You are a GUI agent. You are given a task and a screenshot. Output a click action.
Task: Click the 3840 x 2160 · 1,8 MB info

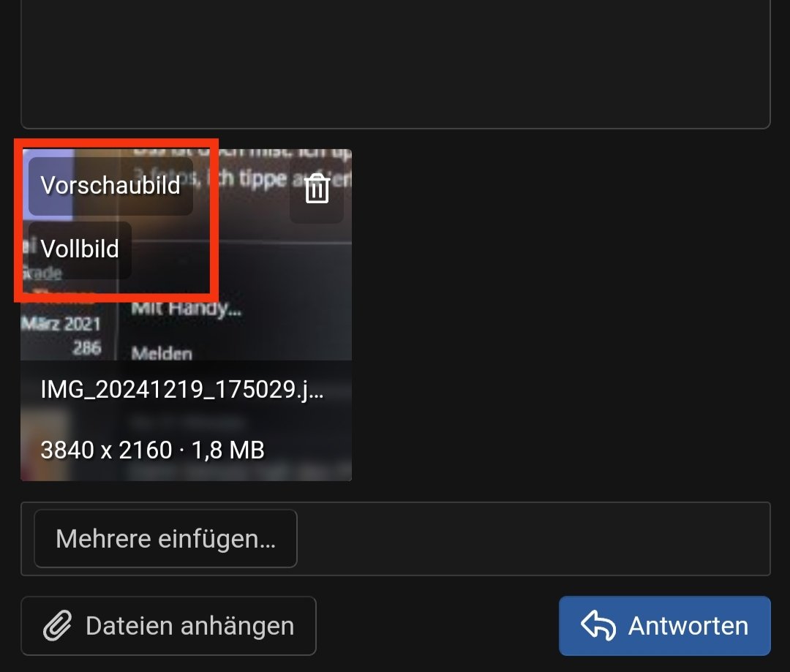coord(152,450)
